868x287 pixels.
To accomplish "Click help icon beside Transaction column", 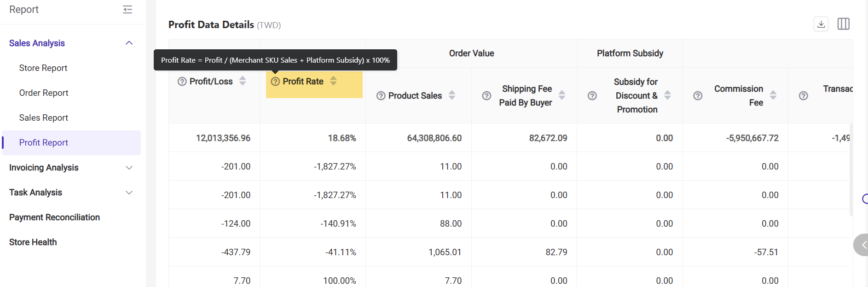I will [x=804, y=96].
